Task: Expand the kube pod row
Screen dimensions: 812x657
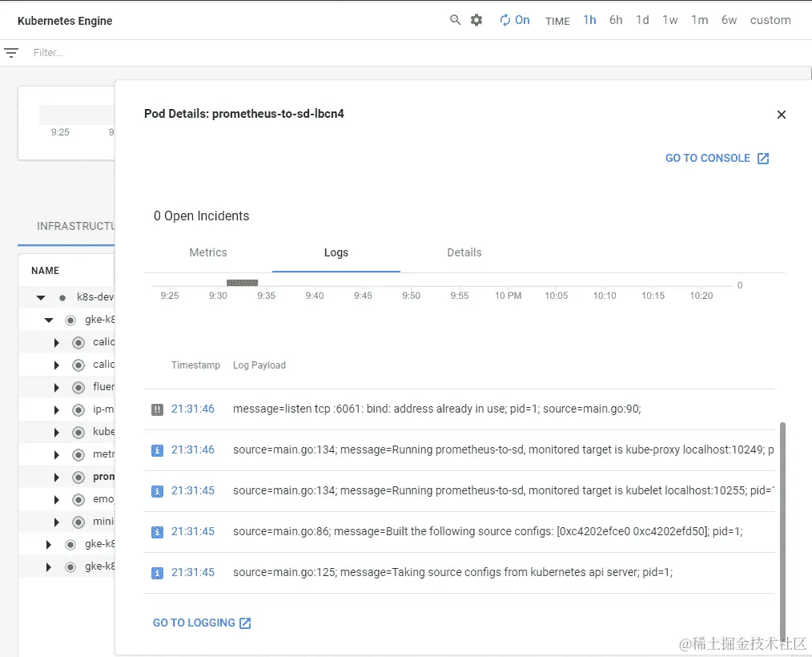Action: (x=56, y=433)
